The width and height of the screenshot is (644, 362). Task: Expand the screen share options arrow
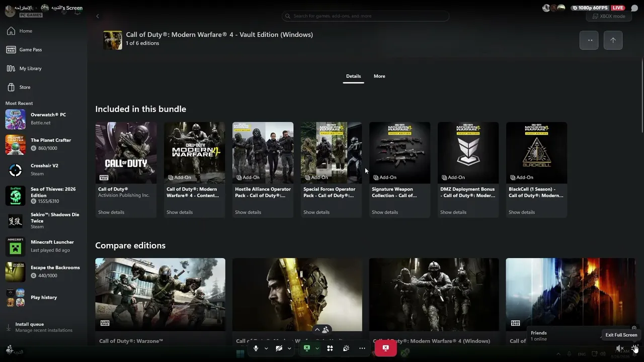pos(317,348)
